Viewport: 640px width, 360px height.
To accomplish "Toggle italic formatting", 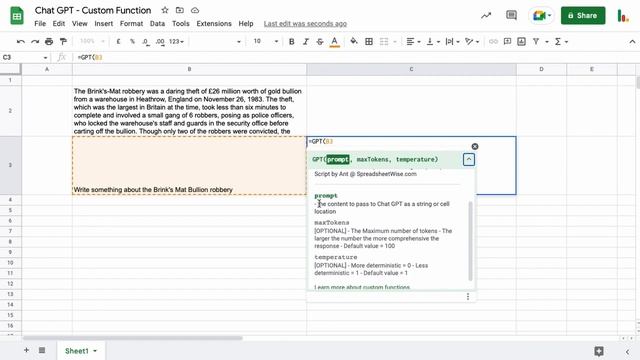I will (306, 42).
